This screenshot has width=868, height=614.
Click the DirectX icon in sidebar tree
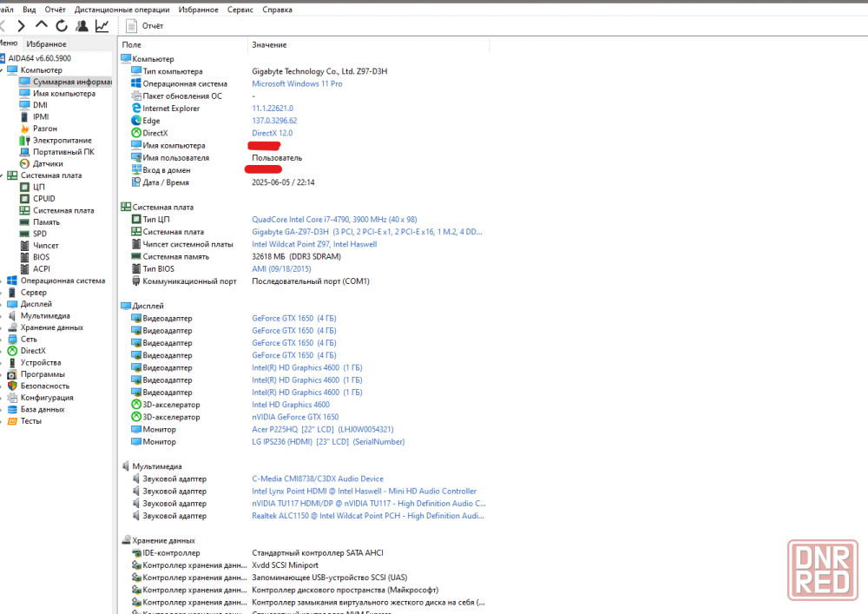coord(12,351)
